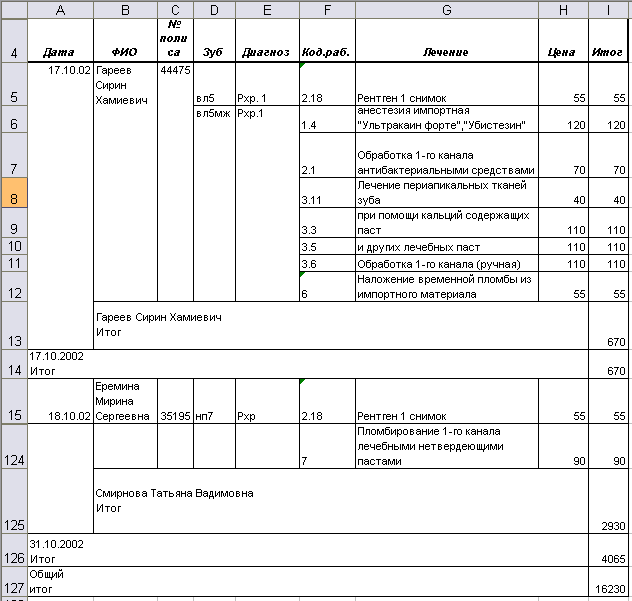
Task: Select row 7 header
Action: tap(14, 155)
